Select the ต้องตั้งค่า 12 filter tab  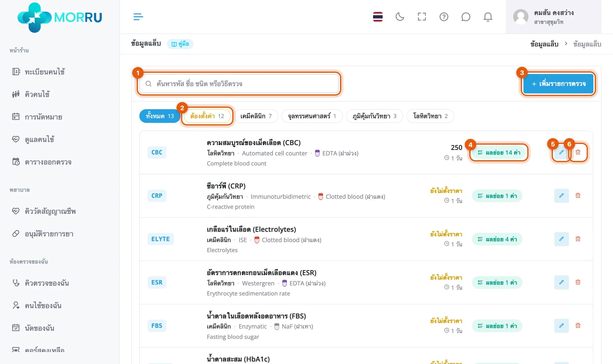207,116
